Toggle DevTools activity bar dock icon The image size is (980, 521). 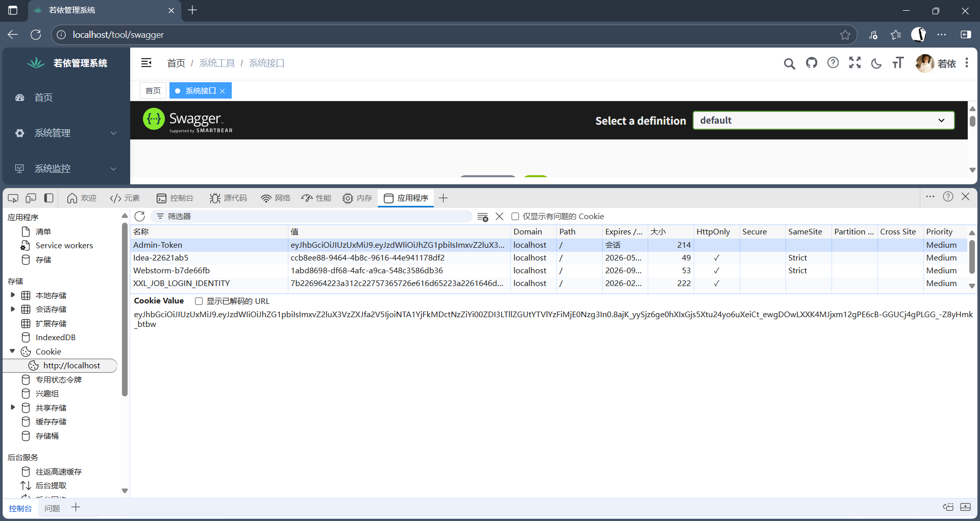tap(49, 198)
